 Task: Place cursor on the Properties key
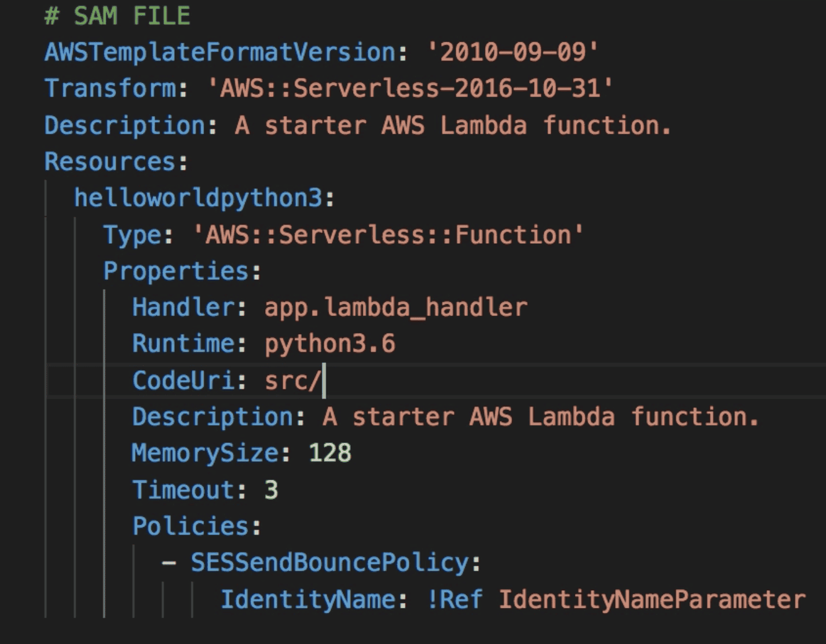click(x=176, y=271)
